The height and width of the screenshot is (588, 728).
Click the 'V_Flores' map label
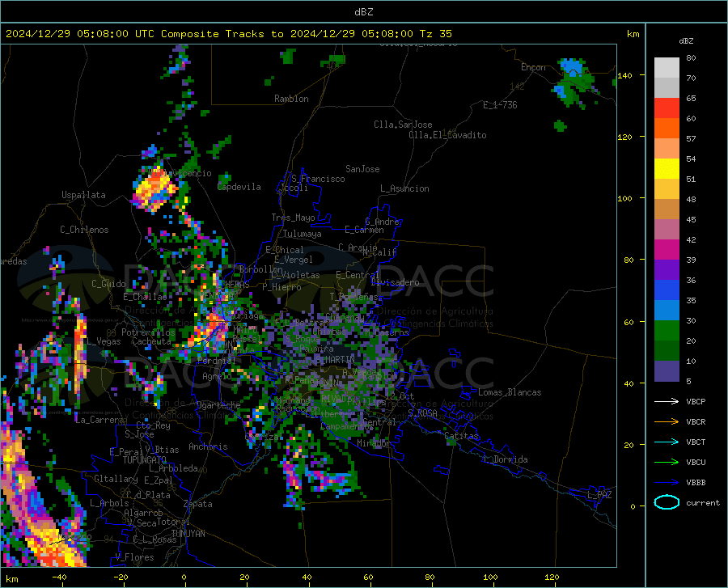tap(134, 557)
